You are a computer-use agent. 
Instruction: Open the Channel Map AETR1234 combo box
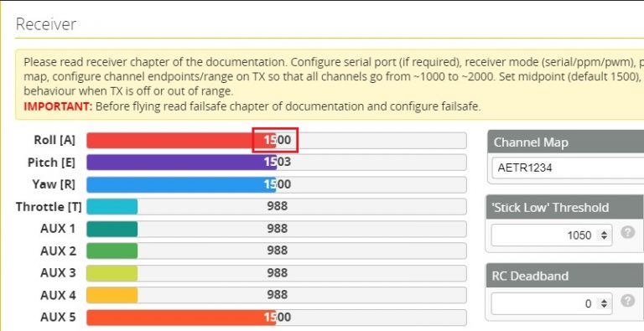(x=568, y=168)
